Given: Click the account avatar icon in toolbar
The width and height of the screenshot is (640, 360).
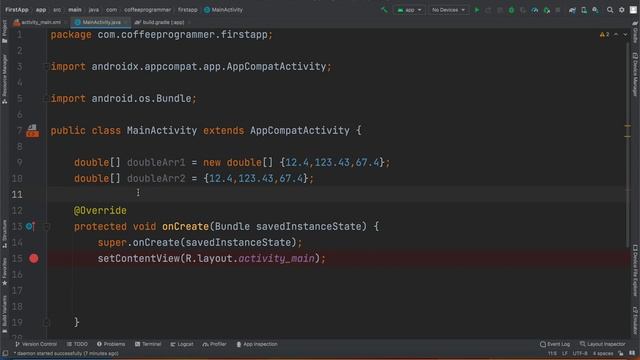Looking at the screenshot, I should (633, 10).
